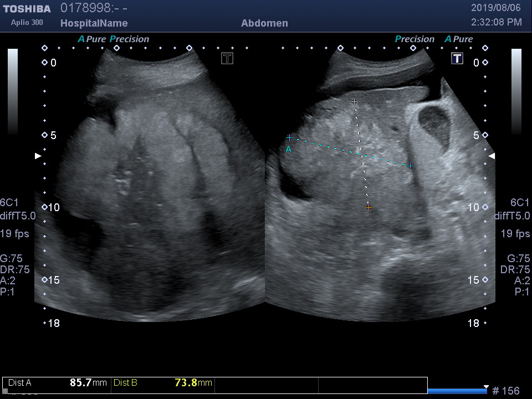The height and width of the screenshot is (399, 532).
Task: Click the blue cine progress bar
Action: (x=457, y=391)
